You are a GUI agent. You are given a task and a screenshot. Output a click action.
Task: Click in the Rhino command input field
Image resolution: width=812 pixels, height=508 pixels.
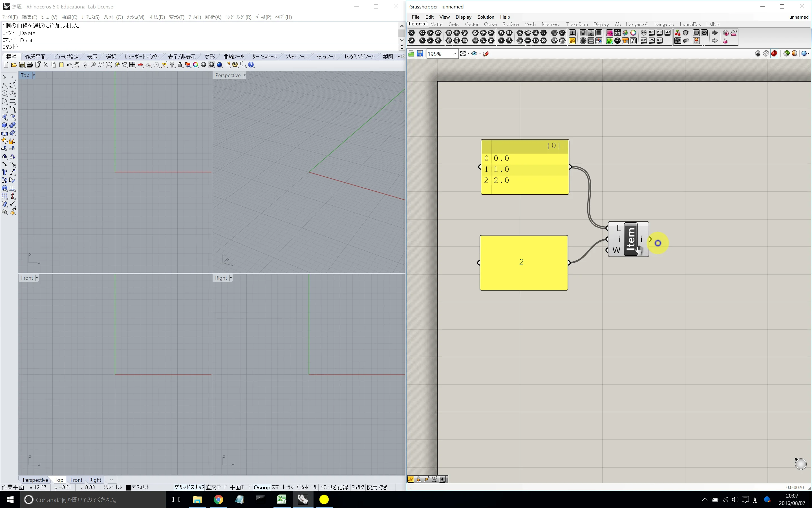(208, 47)
